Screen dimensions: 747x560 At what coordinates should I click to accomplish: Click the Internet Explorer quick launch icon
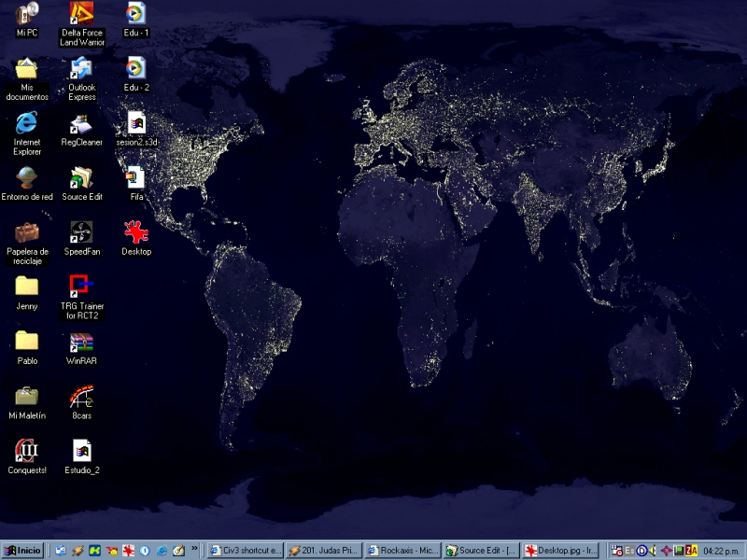(162, 551)
